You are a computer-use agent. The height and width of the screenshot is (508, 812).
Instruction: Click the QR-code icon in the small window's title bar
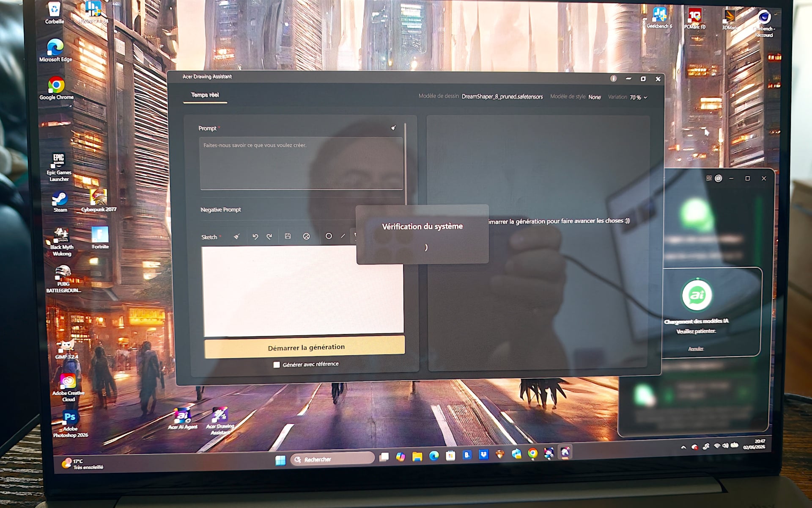(x=709, y=178)
